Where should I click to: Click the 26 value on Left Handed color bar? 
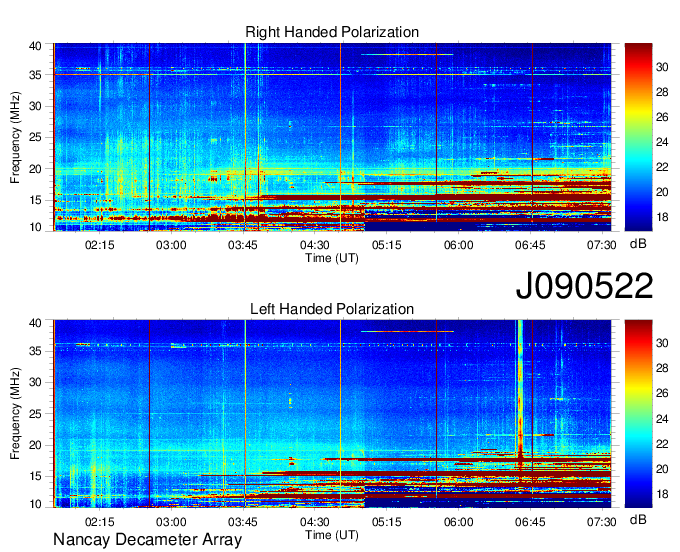[x=662, y=394]
